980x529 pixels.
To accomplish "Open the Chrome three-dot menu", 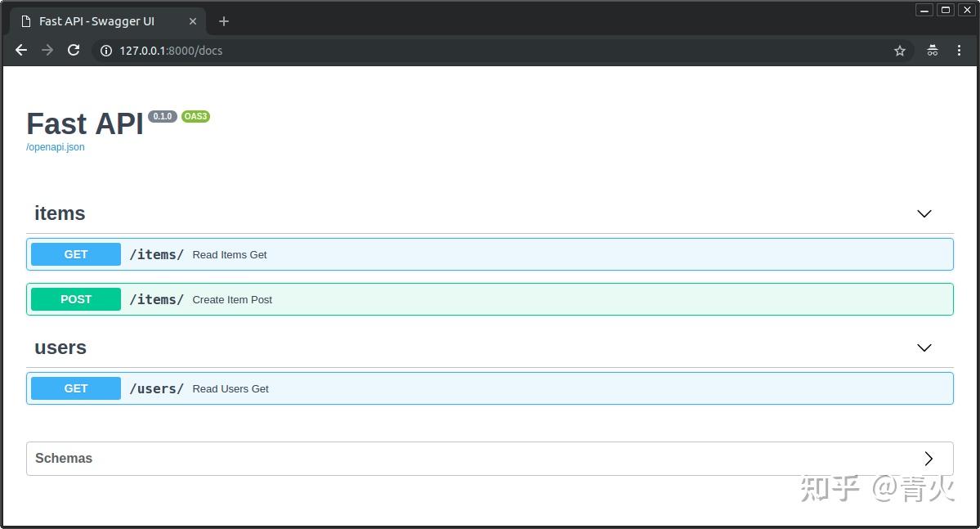I will (960, 51).
